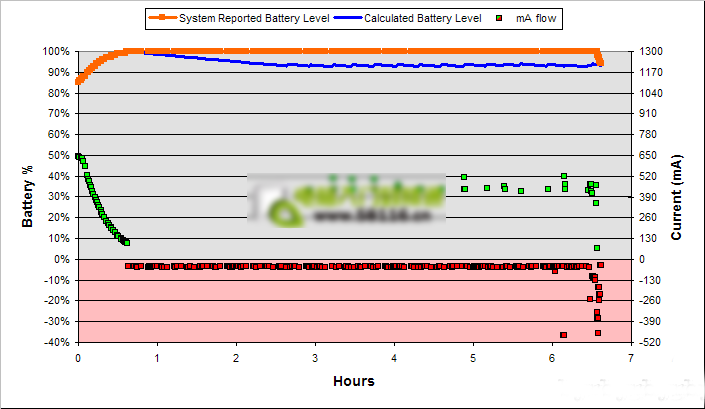Viewport: 705px width, 409px height.
Task: Click the 520 current axis label
Action: coord(648,176)
